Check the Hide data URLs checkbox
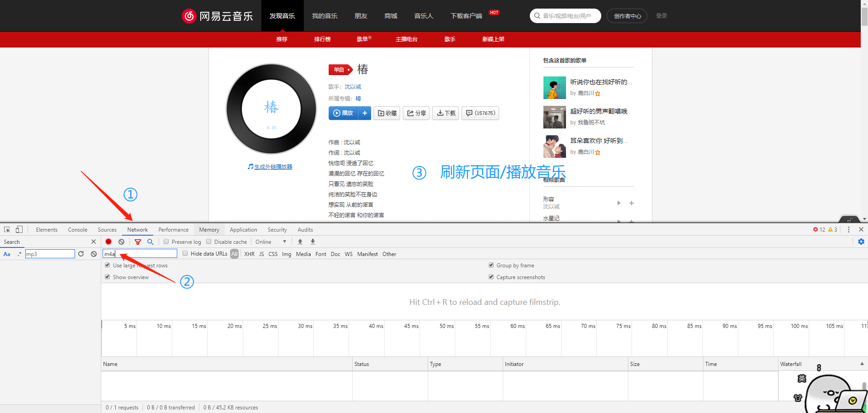Image resolution: width=868 pixels, height=413 pixels. (185, 253)
